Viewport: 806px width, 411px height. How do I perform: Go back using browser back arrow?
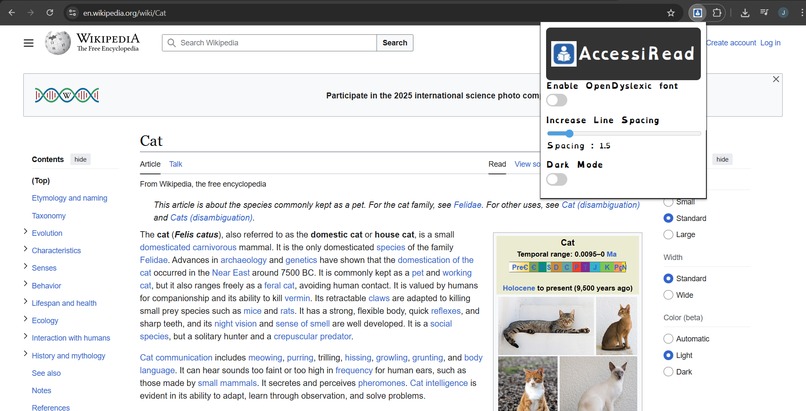[12, 13]
